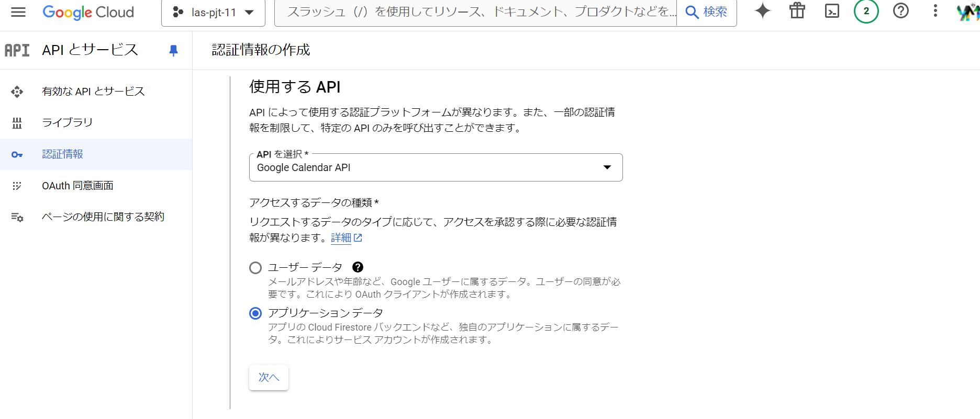Image resolution: width=980 pixels, height=419 pixels.
Task: Click the 次へ button
Action: click(269, 377)
